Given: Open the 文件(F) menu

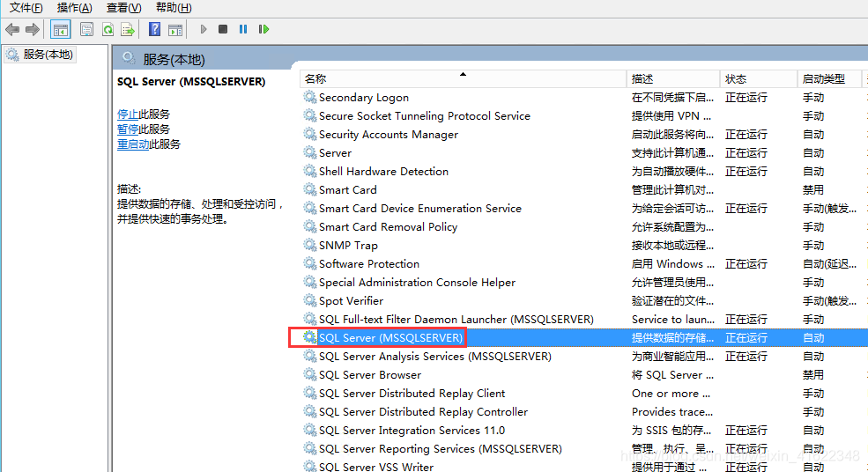Looking at the screenshot, I should 26,8.
